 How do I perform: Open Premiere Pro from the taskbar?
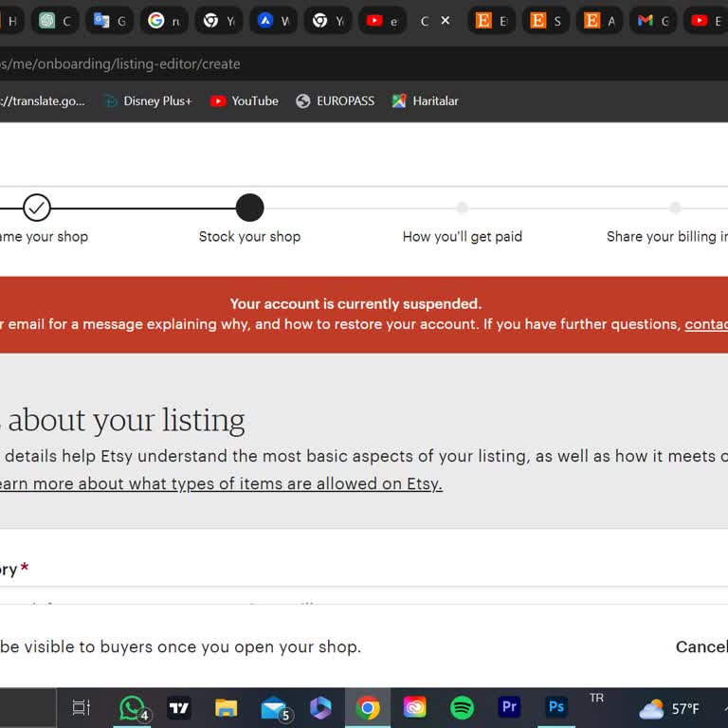pos(509,706)
